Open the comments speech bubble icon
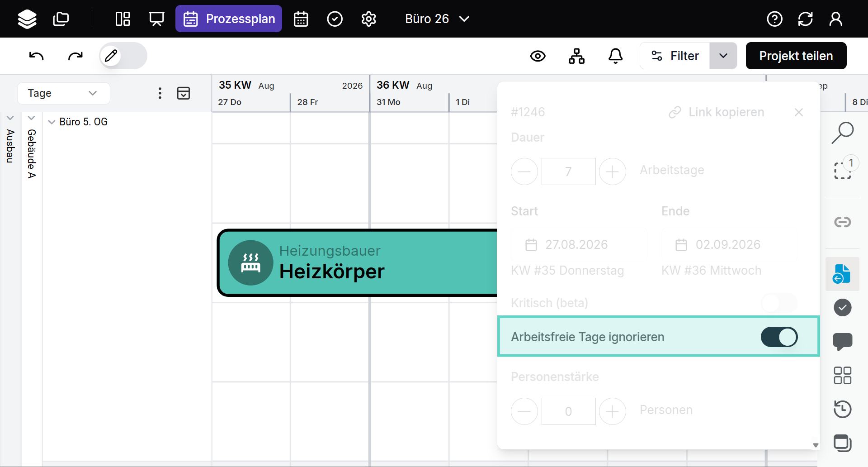868x467 pixels. click(x=843, y=342)
